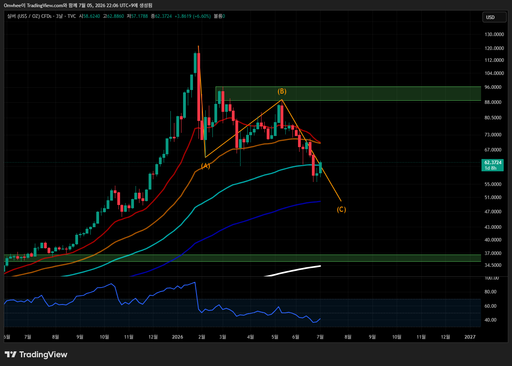Click the 37.0000 price axis label

(x=493, y=253)
